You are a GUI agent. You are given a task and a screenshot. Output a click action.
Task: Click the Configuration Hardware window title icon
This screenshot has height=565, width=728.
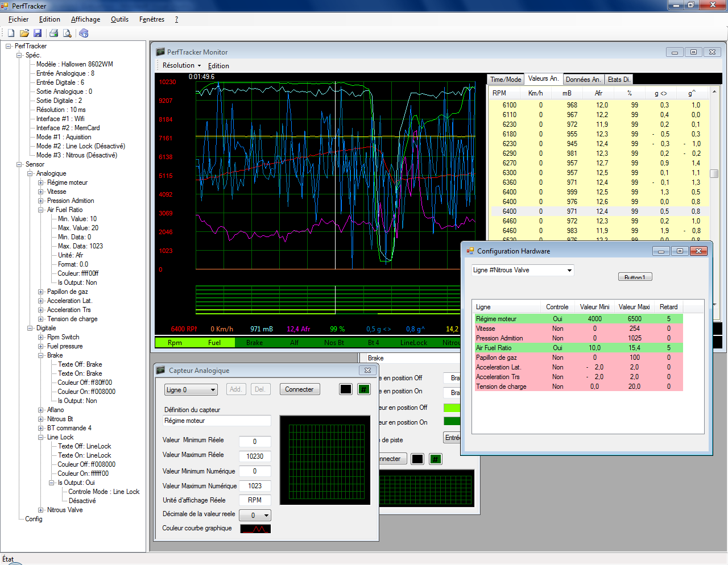point(470,251)
